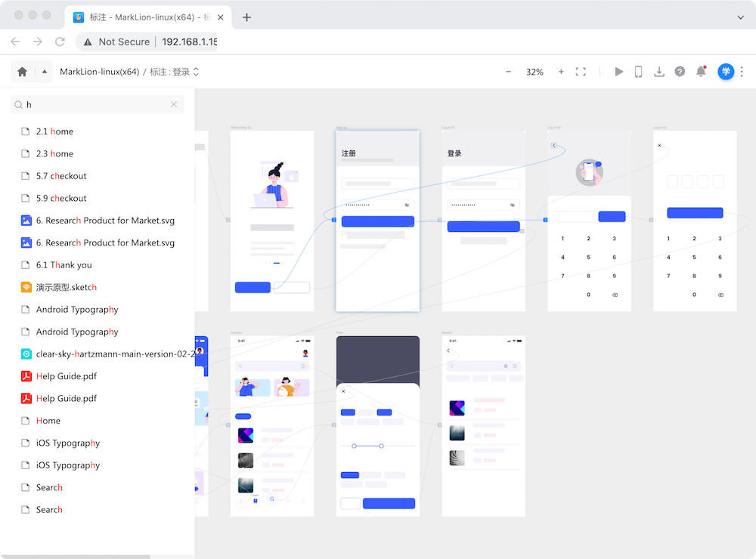
Task: Open help question mark icon
Action: [680, 72]
